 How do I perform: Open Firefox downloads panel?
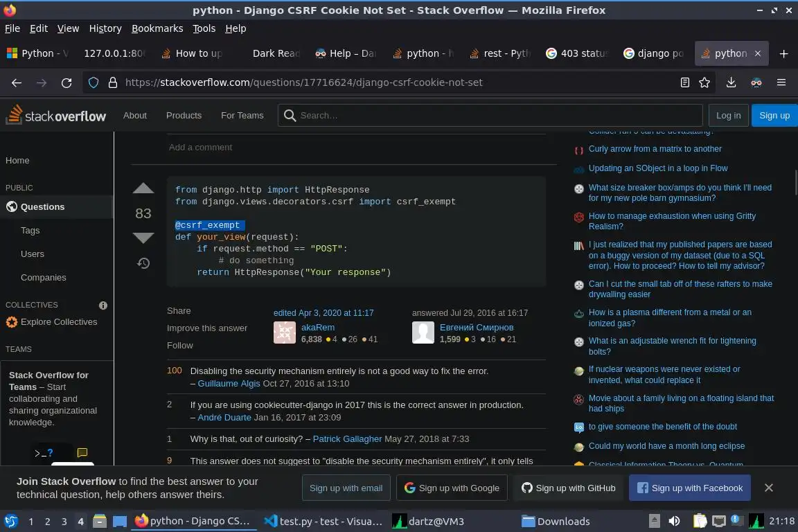pyautogui.click(x=731, y=82)
